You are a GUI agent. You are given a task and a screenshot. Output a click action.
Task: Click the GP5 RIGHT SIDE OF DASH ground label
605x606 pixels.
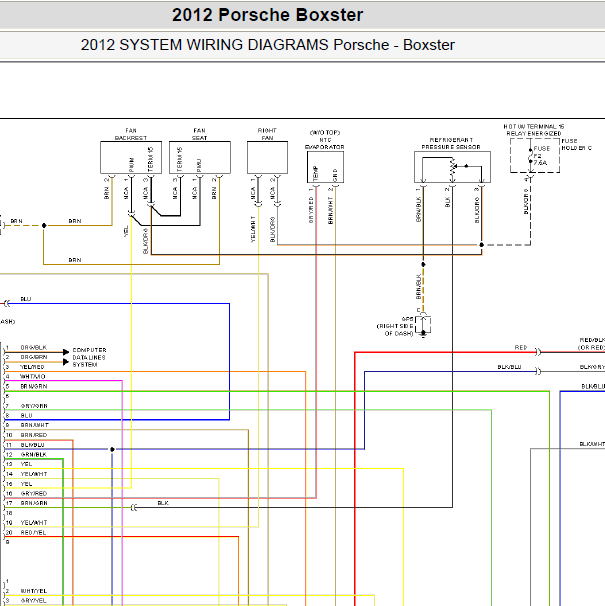click(x=395, y=326)
